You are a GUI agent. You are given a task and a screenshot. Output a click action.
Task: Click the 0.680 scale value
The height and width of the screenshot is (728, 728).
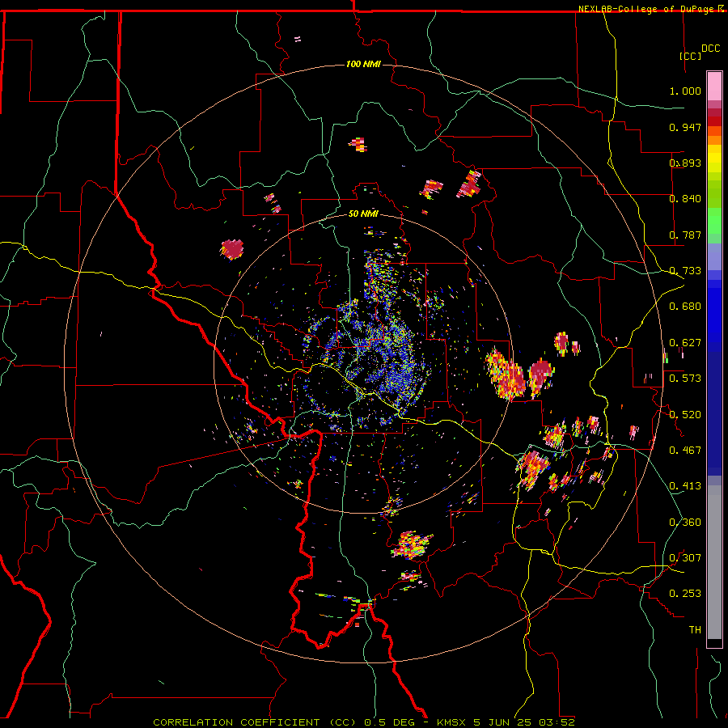[685, 307]
